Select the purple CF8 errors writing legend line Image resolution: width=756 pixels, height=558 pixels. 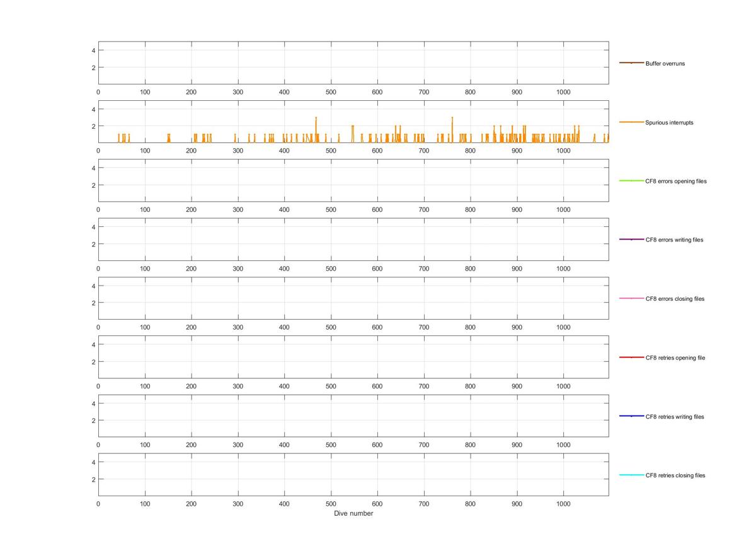point(631,240)
